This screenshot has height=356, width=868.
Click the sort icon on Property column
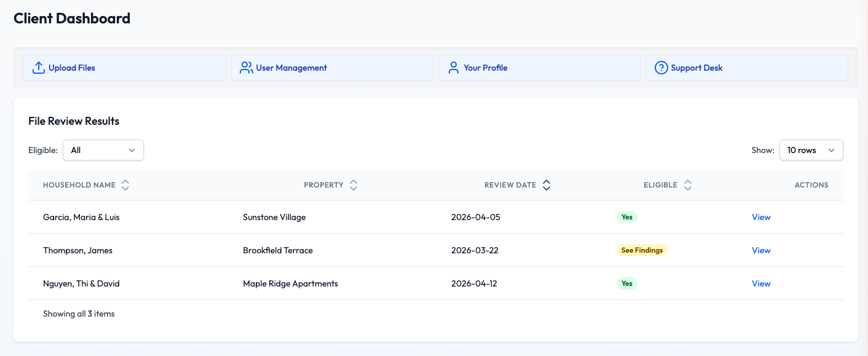353,184
